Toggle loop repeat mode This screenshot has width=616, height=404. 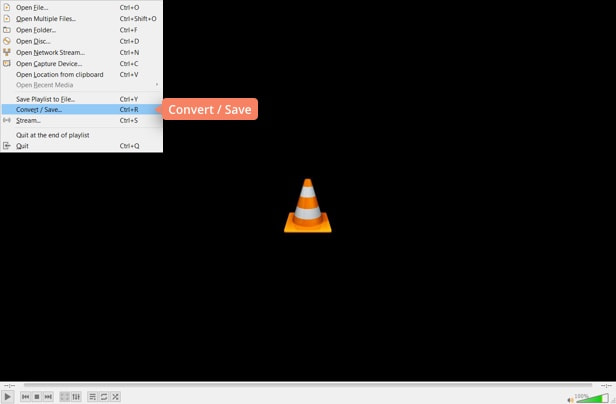[104, 397]
